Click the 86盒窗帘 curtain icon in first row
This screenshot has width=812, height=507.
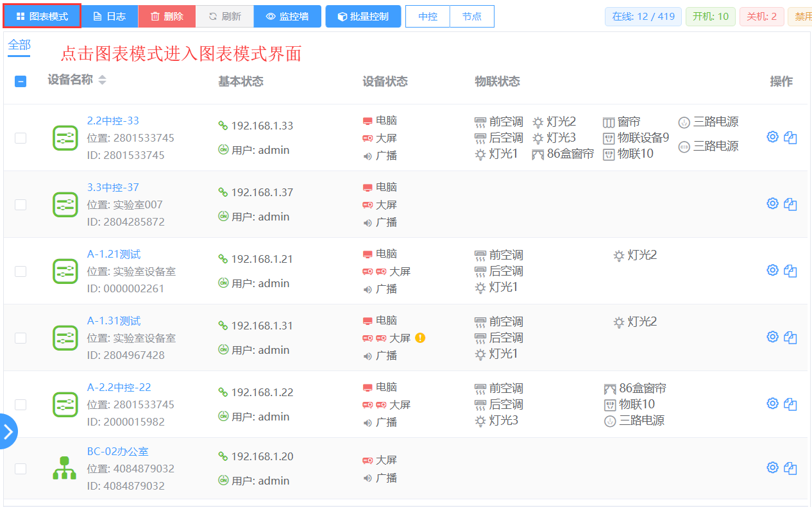click(x=537, y=154)
